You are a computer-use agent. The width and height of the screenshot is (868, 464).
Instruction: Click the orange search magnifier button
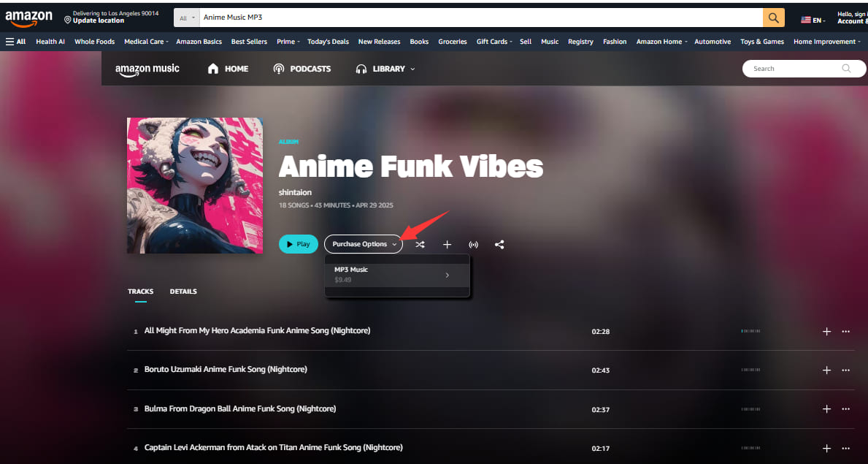click(x=773, y=18)
